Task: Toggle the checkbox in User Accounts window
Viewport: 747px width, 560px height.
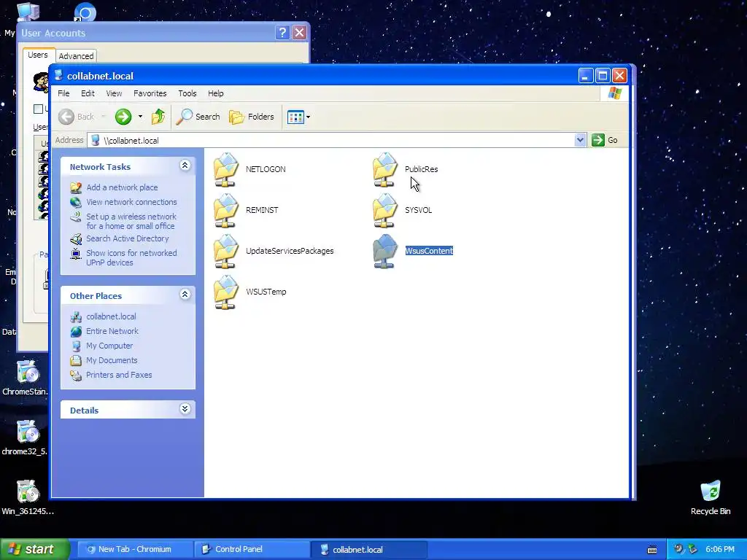Action: [x=38, y=109]
